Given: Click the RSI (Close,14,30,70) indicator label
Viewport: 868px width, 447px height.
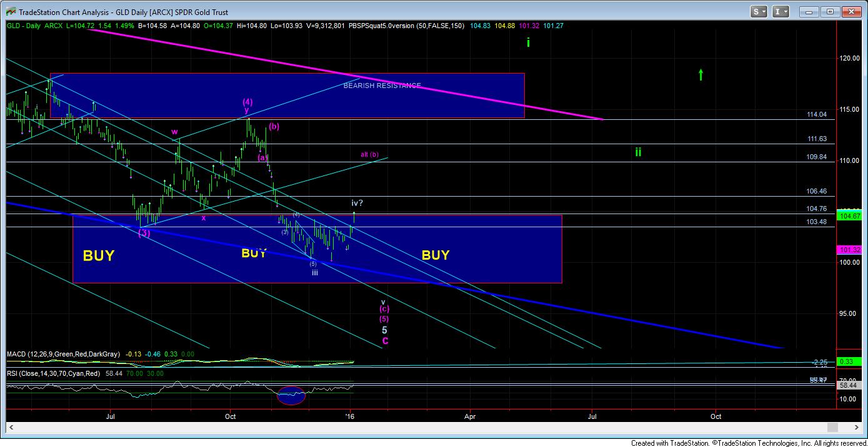Looking at the screenshot, I should click(x=52, y=373).
